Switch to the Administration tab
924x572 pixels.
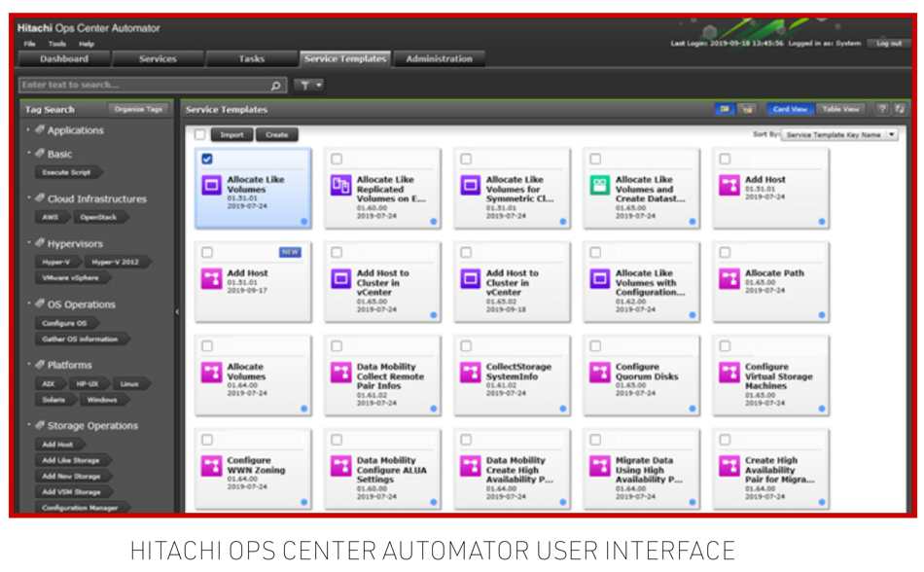click(439, 59)
